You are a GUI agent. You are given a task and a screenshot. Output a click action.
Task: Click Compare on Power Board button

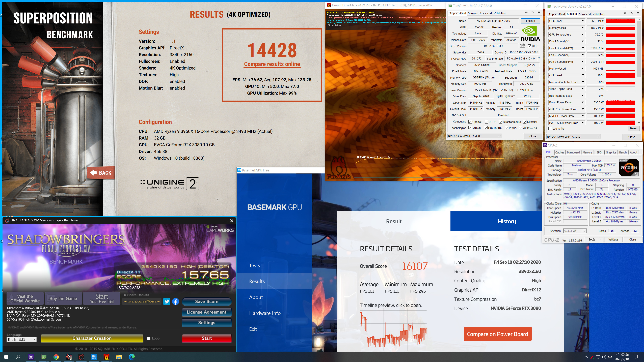click(x=497, y=334)
